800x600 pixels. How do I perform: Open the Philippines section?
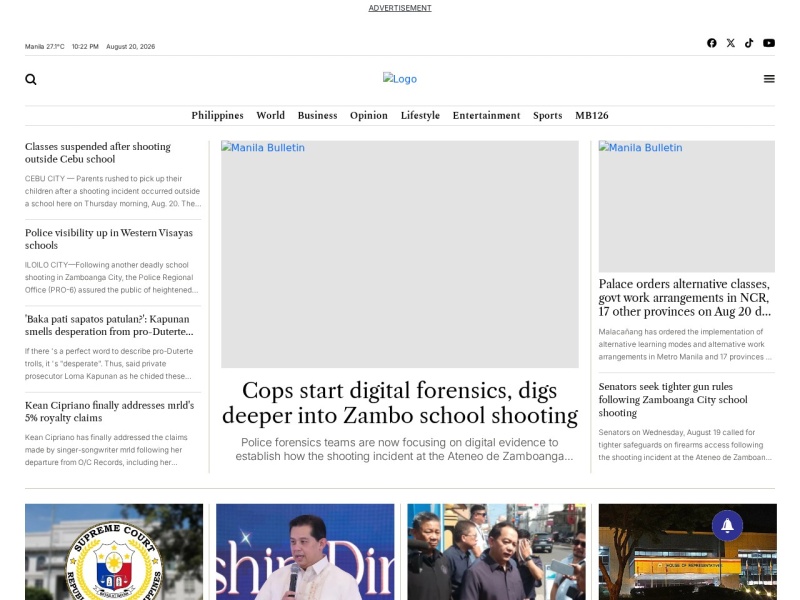click(x=217, y=115)
